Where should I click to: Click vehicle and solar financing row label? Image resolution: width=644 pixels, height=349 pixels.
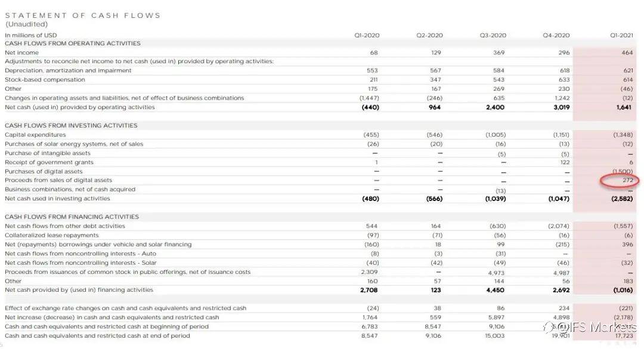(x=98, y=244)
